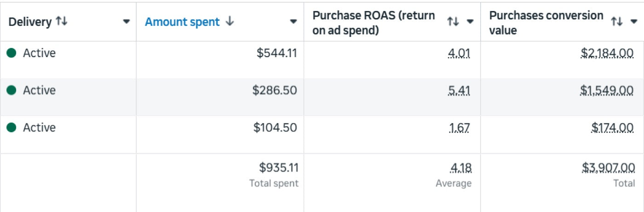Open the Purchase ROAS column dropdown
644x212 pixels.
(x=470, y=22)
